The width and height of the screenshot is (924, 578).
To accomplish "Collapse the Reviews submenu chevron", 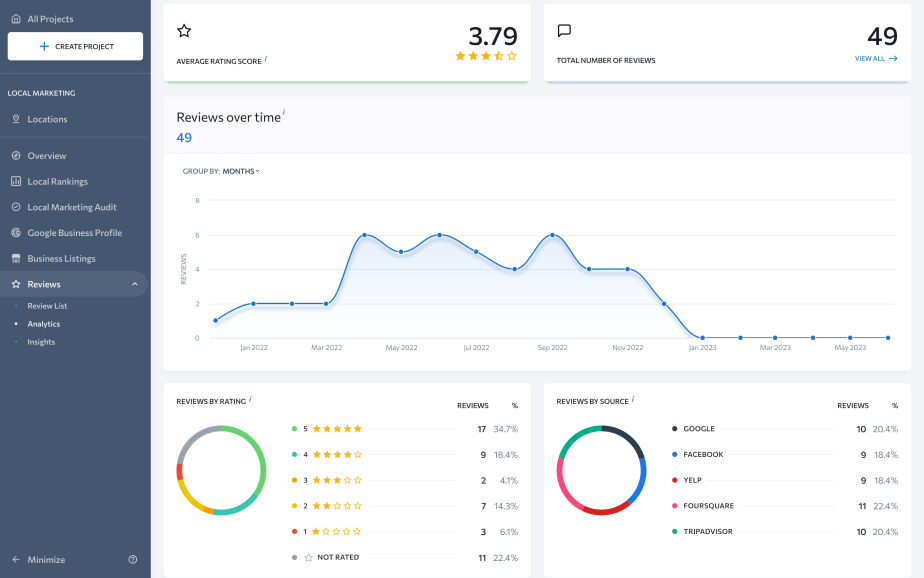I will point(134,284).
